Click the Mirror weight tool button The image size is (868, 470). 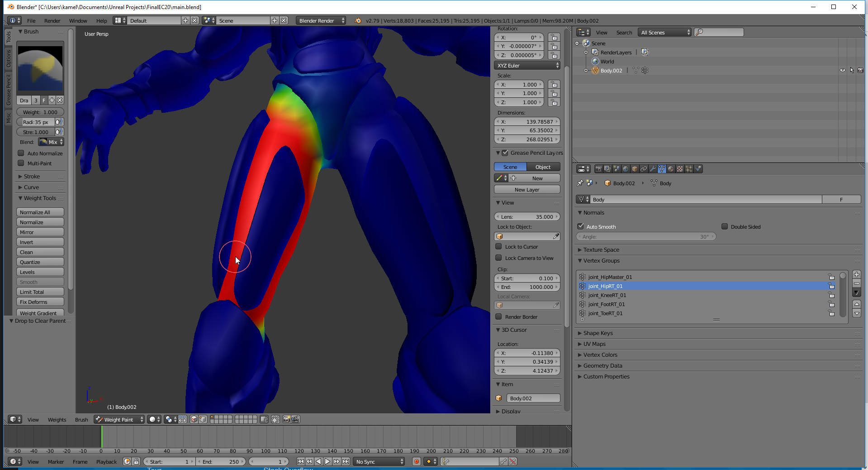click(x=40, y=232)
